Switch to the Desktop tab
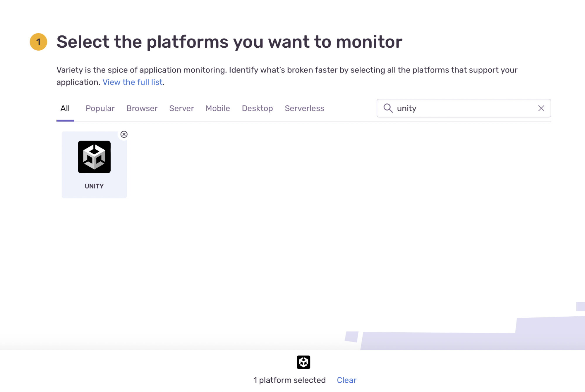The image size is (585, 392). (257, 108)
